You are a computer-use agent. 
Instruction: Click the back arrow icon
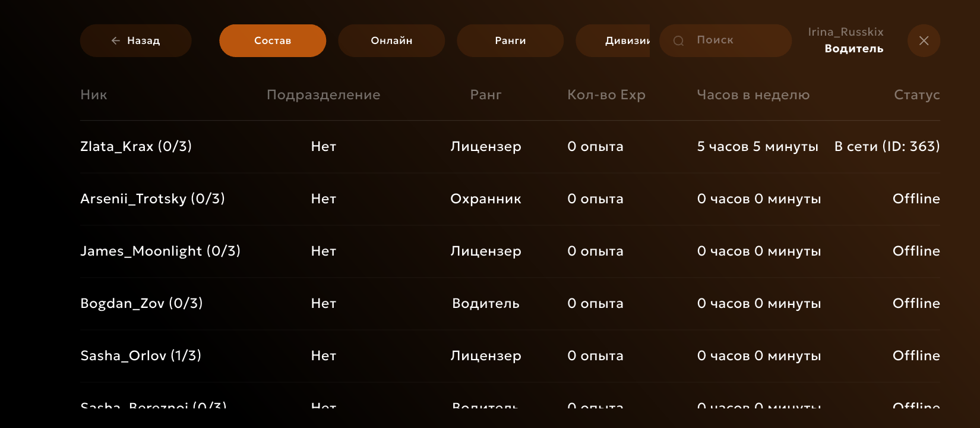115,40
